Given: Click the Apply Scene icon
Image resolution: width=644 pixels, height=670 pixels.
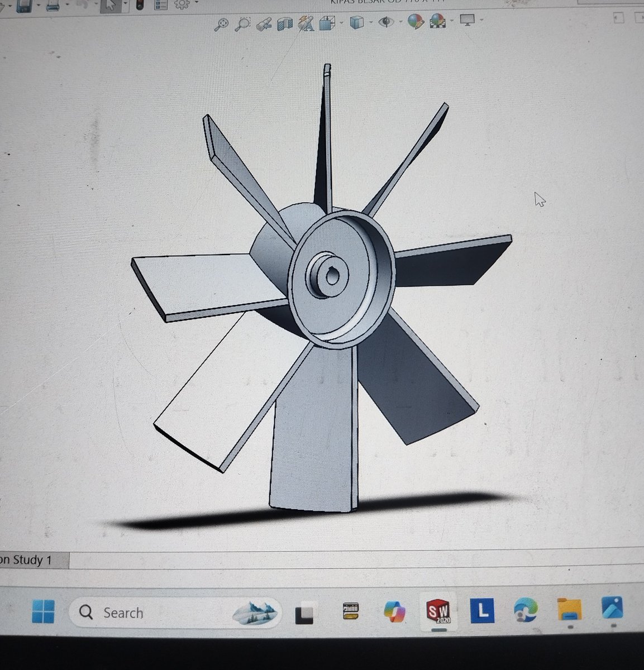Looking at the screenshot, I should tap(437, 22).
